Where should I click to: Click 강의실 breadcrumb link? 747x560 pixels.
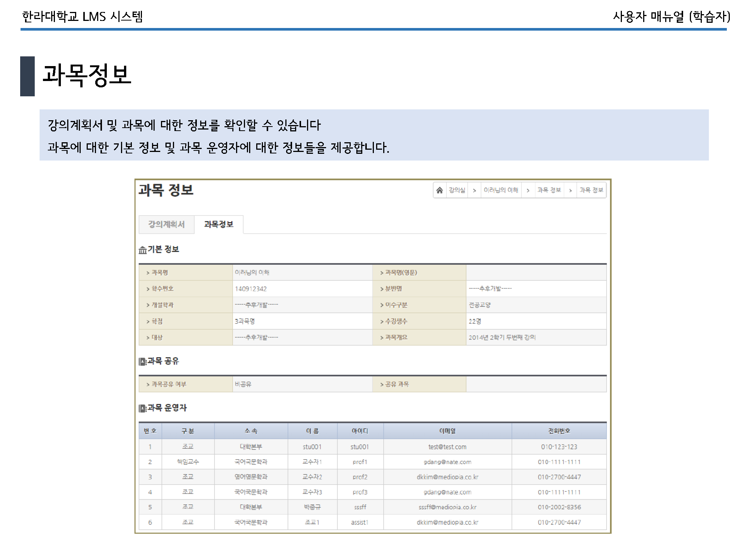click(457, 190)
